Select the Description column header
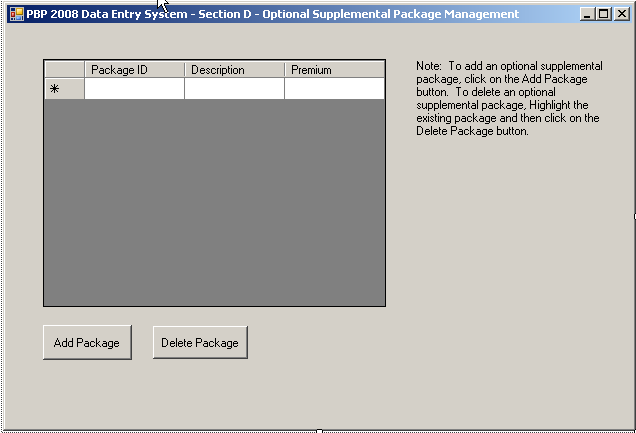This screenshot has width=636, height=433. pyautogui.click(x=234, y=70)
